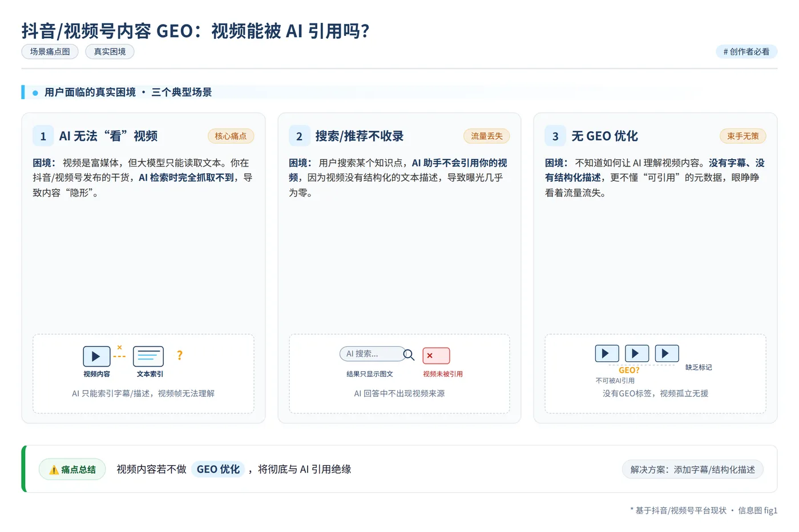Viewport: 799px width, 532px height.
Task: Click the card title AI 无法“看”视频
Action: (x=108, y=136)
